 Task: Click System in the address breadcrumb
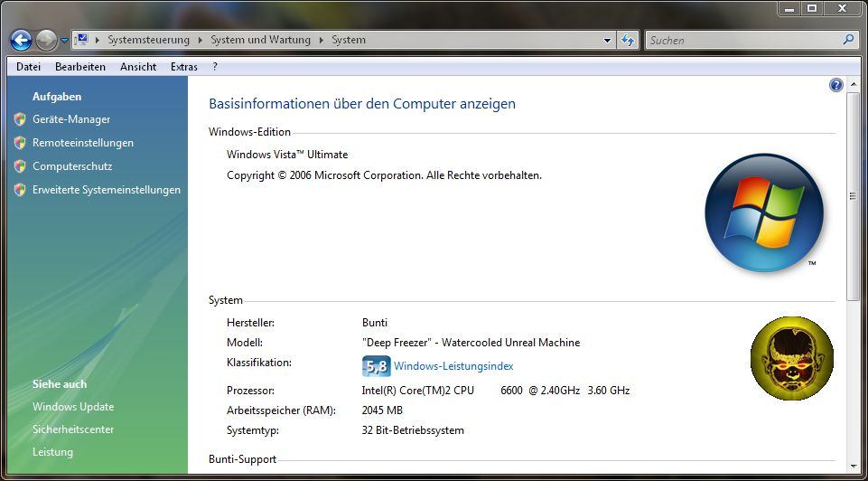[349, 40]
